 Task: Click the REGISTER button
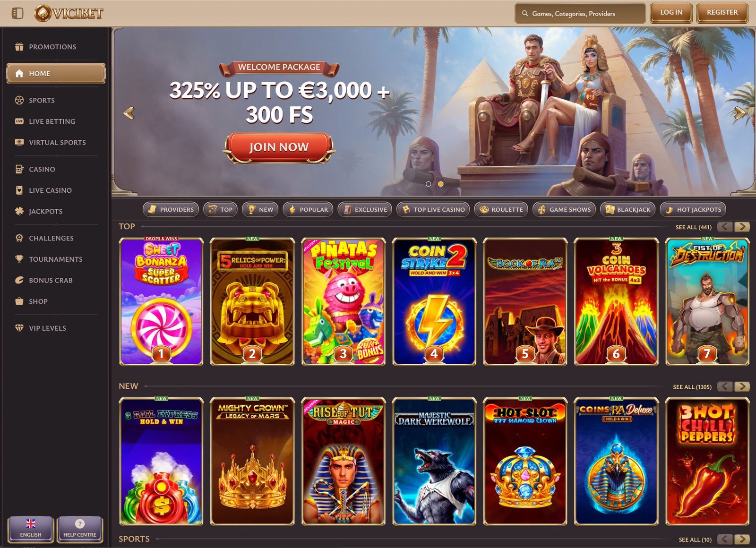pos(722,13)
